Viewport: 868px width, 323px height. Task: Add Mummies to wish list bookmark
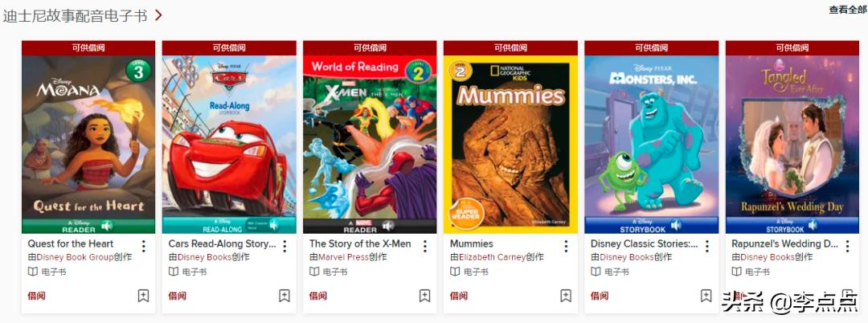click(565, 296)
